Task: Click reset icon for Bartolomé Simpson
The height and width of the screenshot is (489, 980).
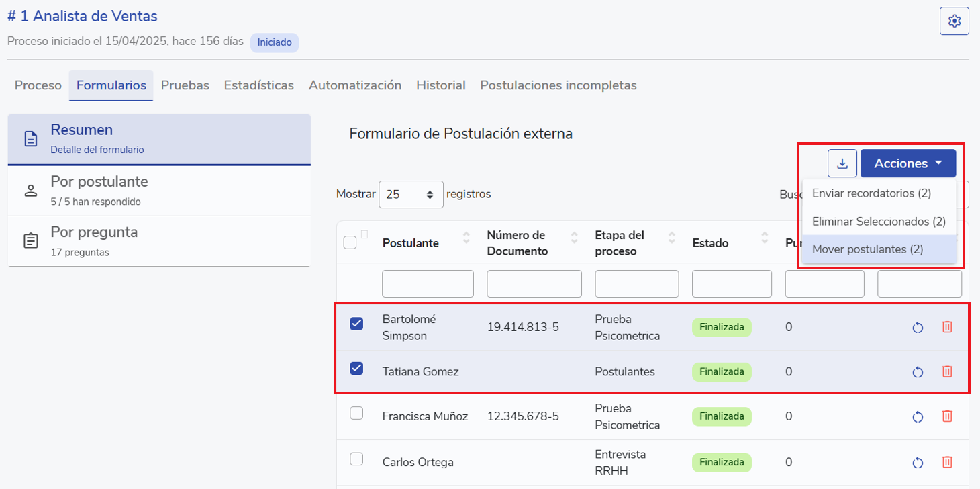Action: click(x=918, y=327)
